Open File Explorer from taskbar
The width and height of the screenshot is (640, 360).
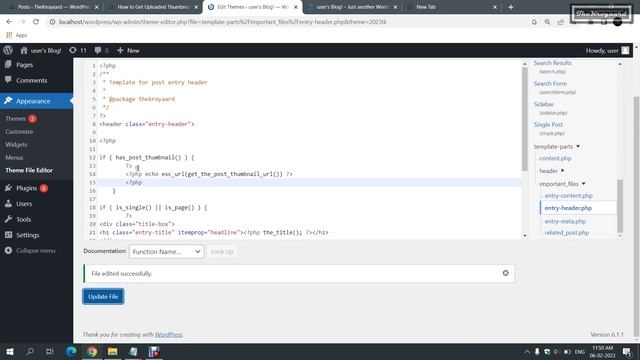pos(113,351)
